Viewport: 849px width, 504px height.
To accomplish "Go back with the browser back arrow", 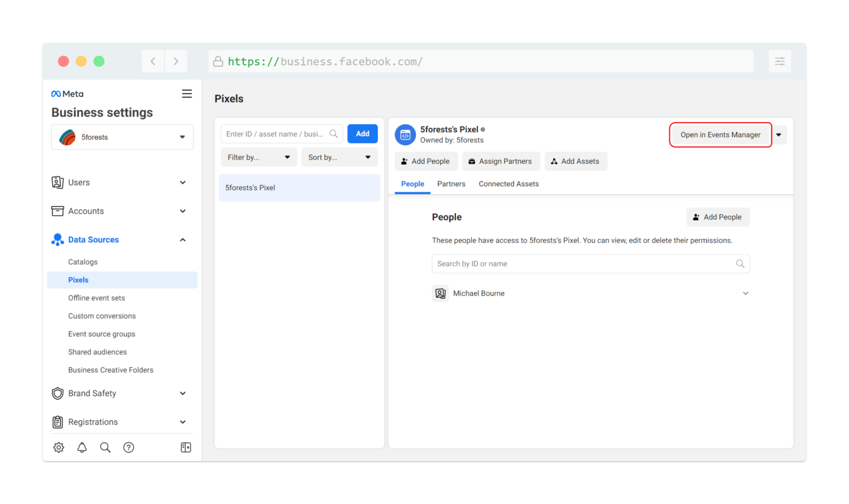I will coord(153,62).
